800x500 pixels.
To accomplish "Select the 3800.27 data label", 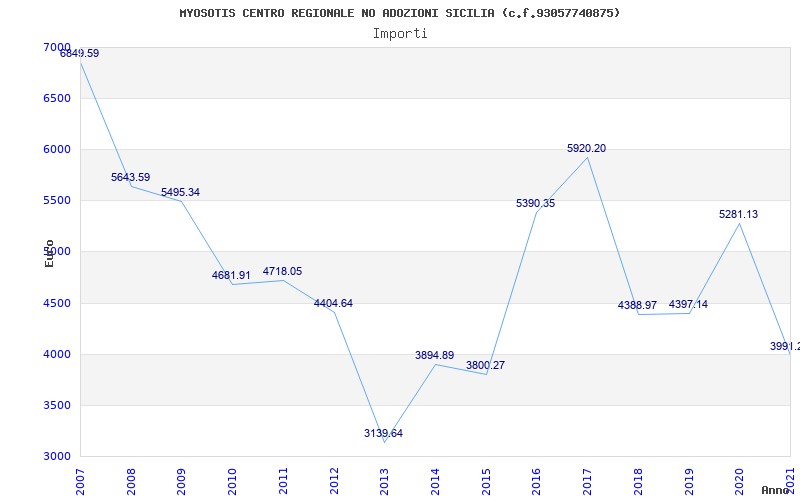I will pyautogui.click(x=485, y=366).
